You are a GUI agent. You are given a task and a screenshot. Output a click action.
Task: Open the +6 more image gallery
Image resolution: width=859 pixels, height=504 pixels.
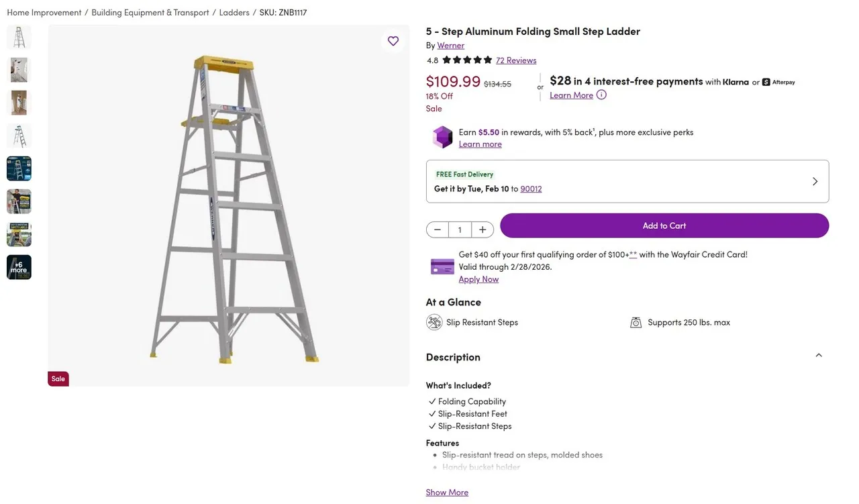[19, 267]
